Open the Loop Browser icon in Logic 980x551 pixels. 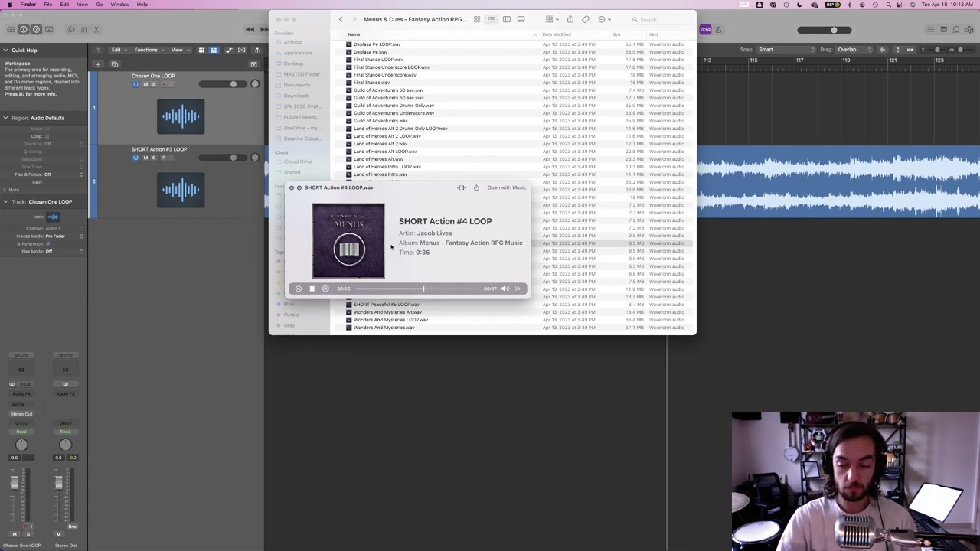click(957, 30)
